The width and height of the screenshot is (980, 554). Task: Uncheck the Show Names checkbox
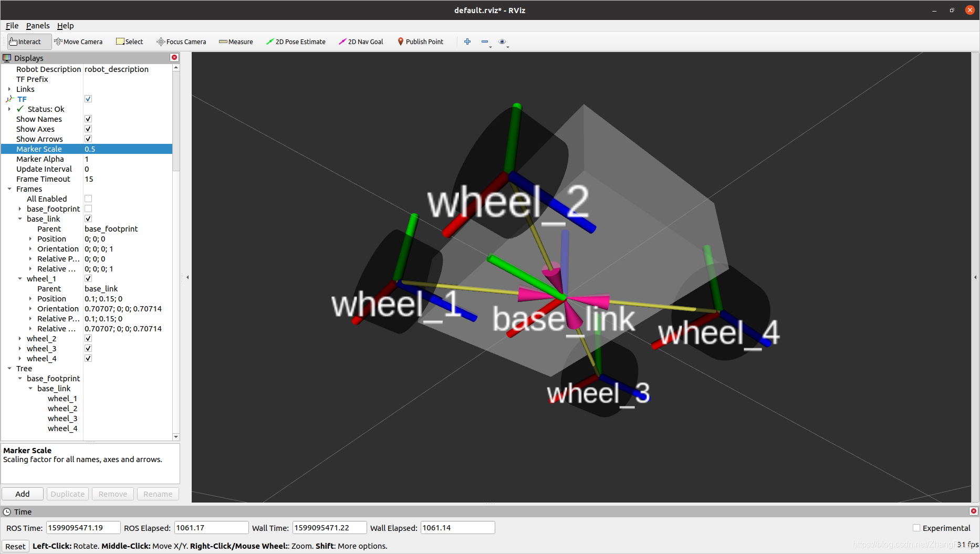click(88, 119)
